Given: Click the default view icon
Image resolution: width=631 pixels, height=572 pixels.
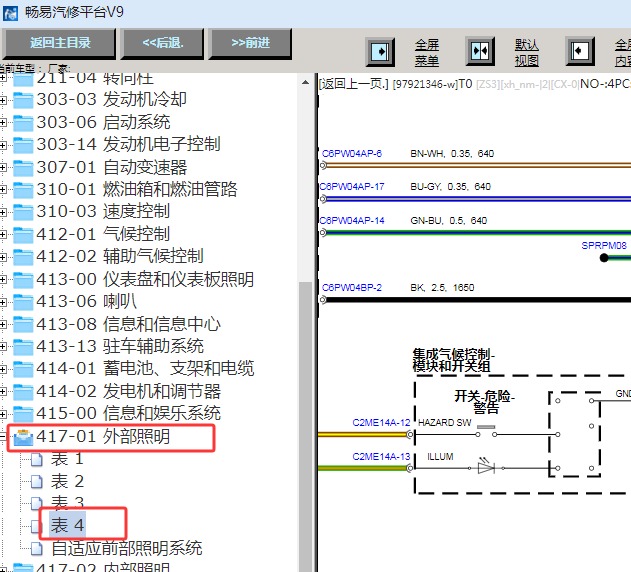Looking at the screenshot, I should pyautogui.click(x=480, y=51).
